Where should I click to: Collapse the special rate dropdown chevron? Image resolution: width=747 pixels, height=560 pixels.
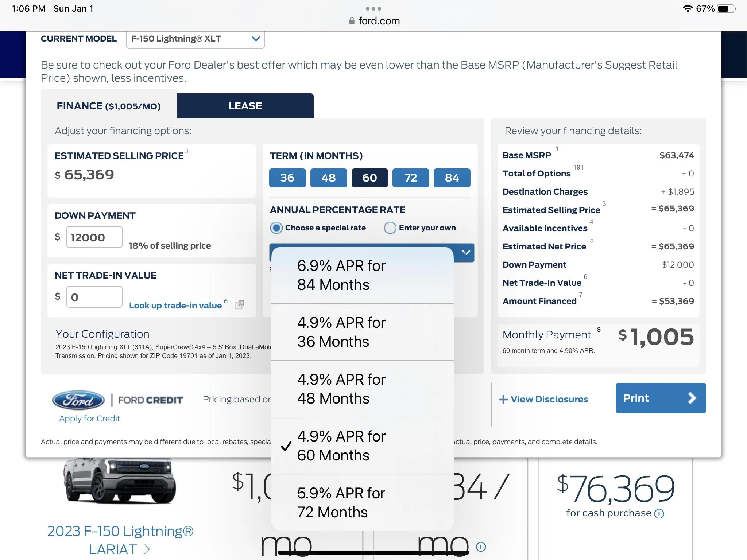(x=466, y=252)
